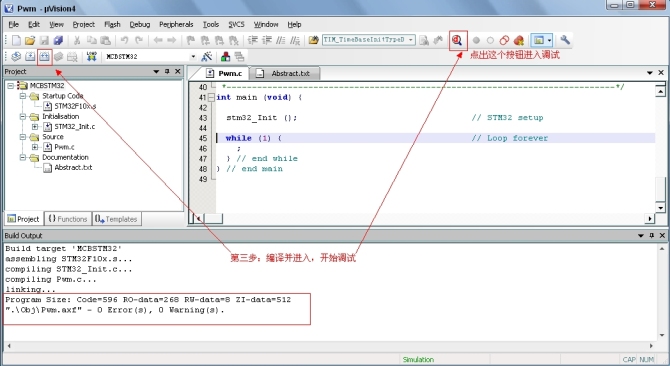Image resolution: width=670 pixels, height=366 pixels.
Task: Select Abstract.txt in the project tree
Action: click(73, 168)
